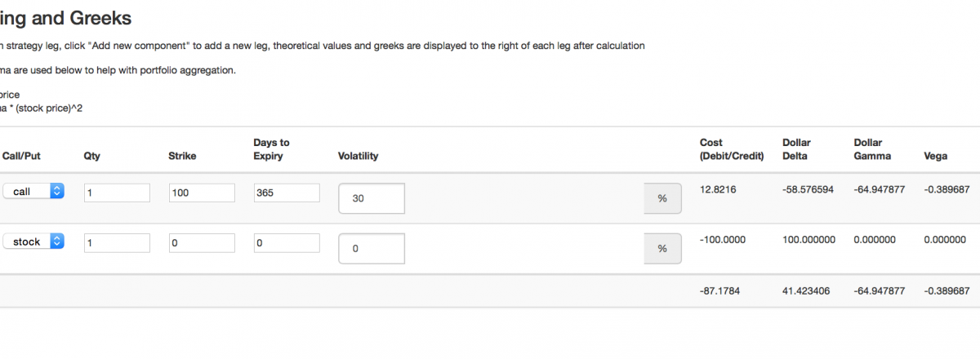Click the % addon of the stock leg

[662, 249]
